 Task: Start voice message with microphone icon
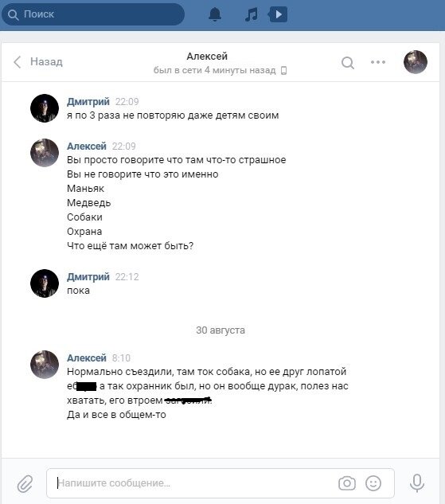pyautogui.click(x=417, y=483)
